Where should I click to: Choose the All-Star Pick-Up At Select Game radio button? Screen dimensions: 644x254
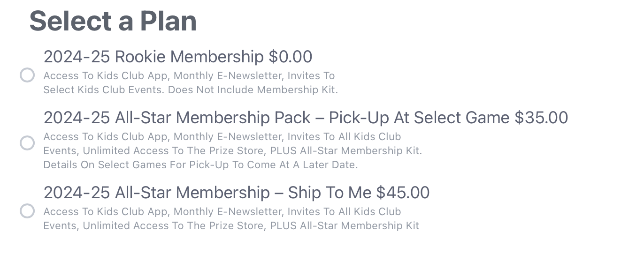click(x=27, y=143)
